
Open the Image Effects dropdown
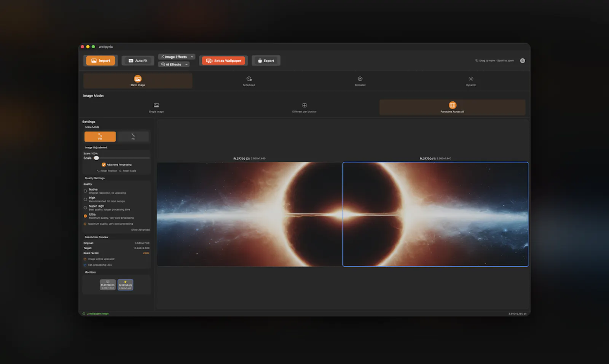177,57
